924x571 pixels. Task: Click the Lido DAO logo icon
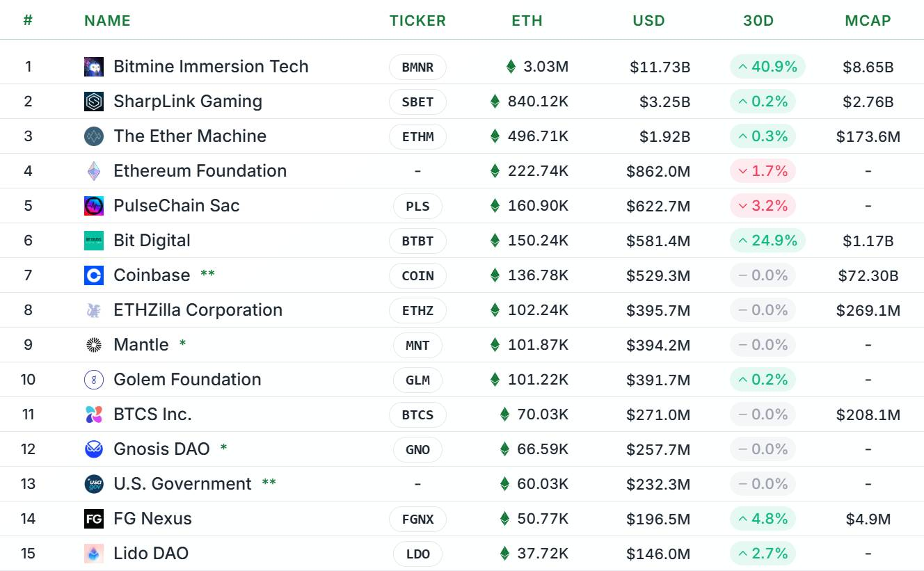pyautogui.click(x=94, y=554)
